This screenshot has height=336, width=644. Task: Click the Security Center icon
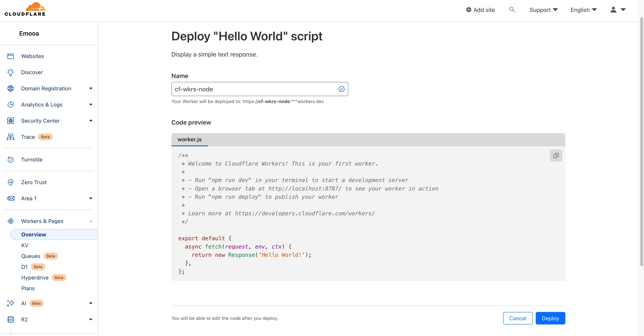[x=11, y=121]
